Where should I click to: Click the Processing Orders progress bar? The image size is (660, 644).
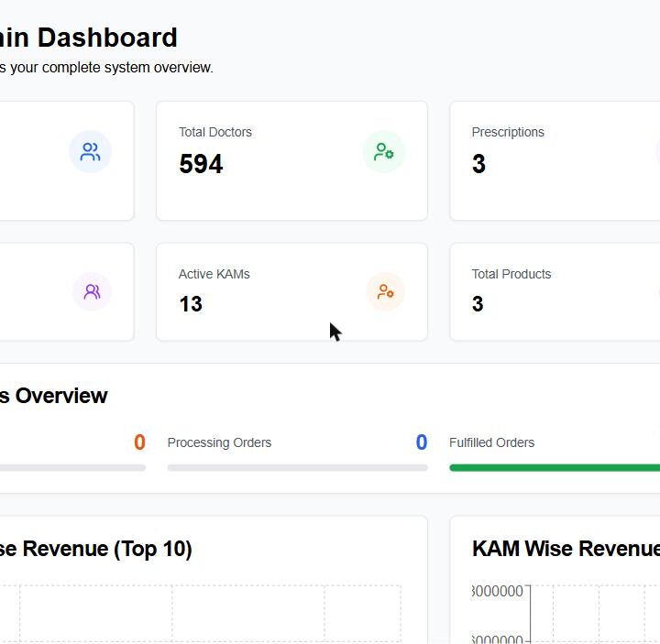(298, 468)
